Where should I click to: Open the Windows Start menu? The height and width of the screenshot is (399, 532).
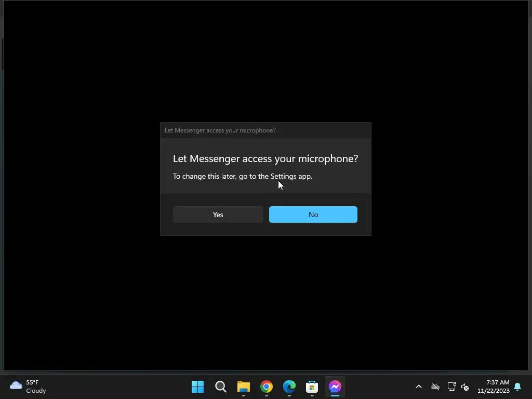pyautogui.click(x=197, y=387)
